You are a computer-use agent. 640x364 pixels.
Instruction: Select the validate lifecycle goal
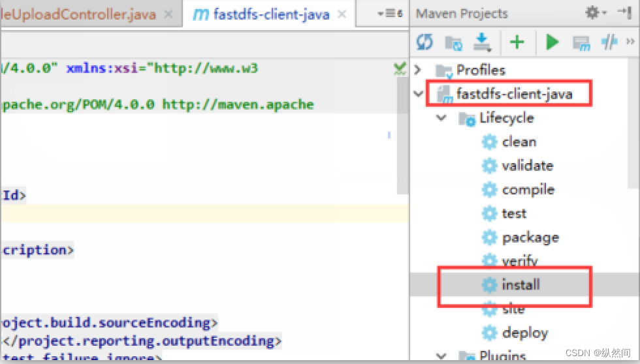pos(528,166)
